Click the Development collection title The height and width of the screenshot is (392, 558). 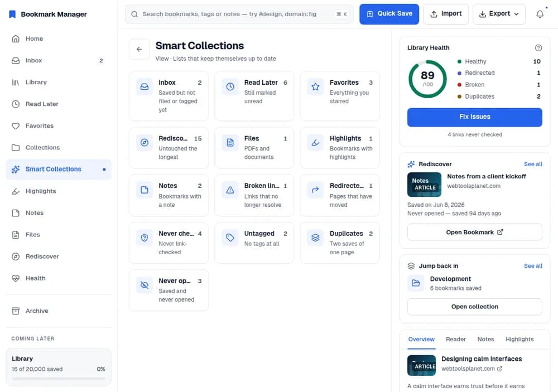[x=450, y=279]
